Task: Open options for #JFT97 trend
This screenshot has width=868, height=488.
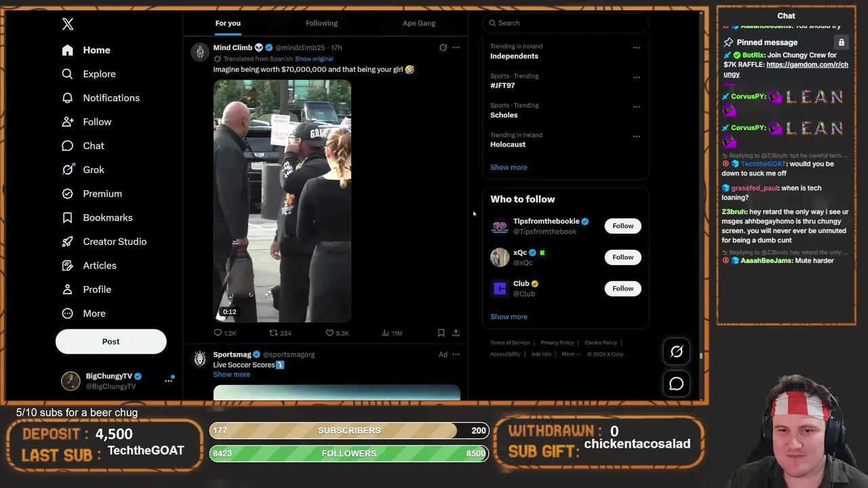Action: [x=637, y=77]
